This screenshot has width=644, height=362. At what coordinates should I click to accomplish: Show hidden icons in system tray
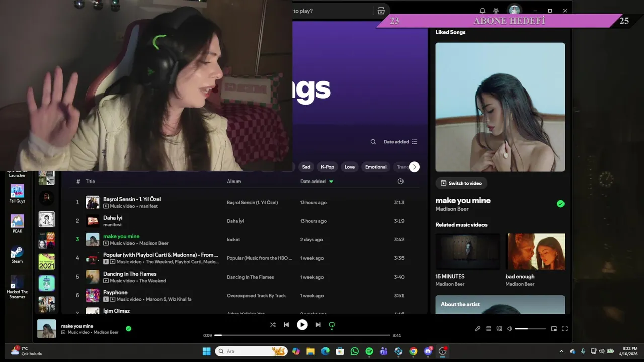click(561, 351)
